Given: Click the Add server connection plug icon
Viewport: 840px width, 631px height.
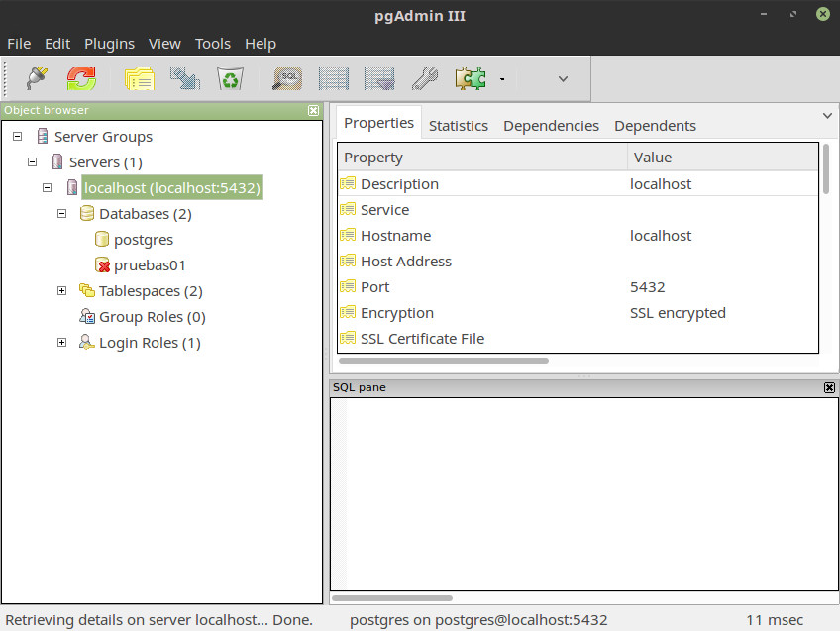Looking at the screenshot, I should [x=37, y=78].
